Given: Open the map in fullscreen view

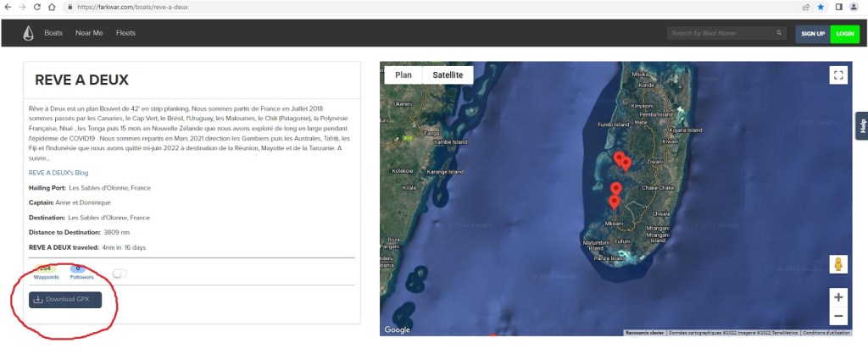Looking at the screenshot, I should tap(838, 75).
